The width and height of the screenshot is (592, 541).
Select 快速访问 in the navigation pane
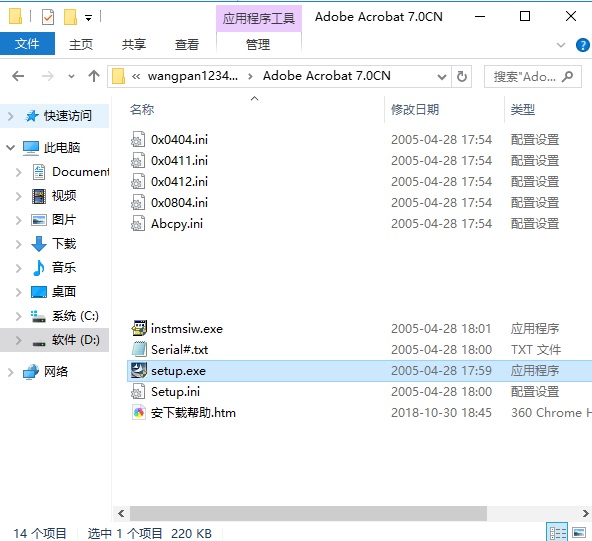click(x=68, y=116)
